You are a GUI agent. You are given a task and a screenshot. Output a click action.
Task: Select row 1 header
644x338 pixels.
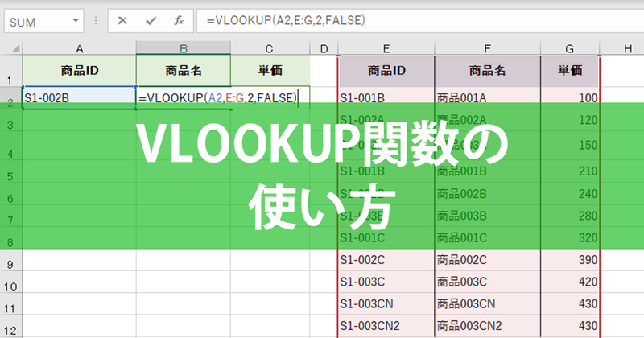(10, 71)
